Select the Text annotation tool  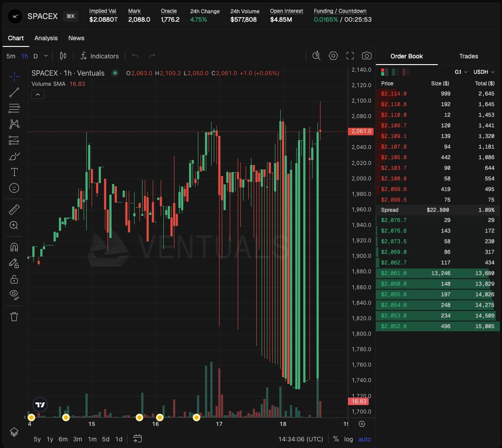[14, 172]
